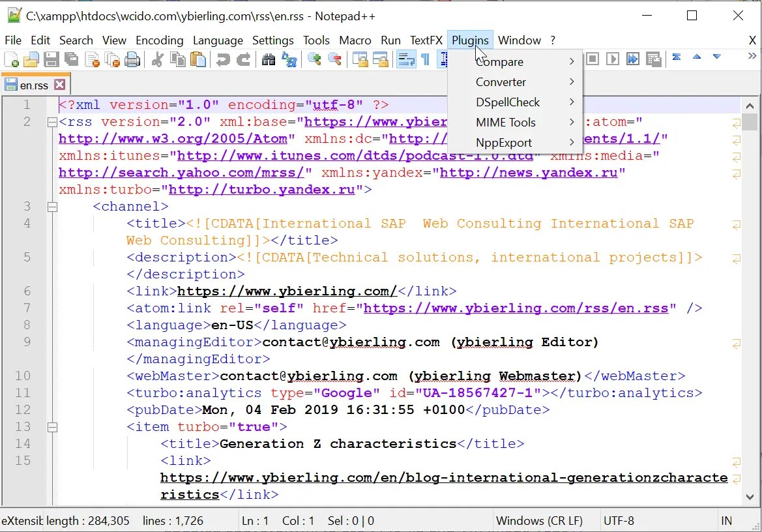Image resolution: width=762 pixels, height=532 pixels.
Task: Click the Windows (CR LF) status bar item
Action: coord(541,520)
